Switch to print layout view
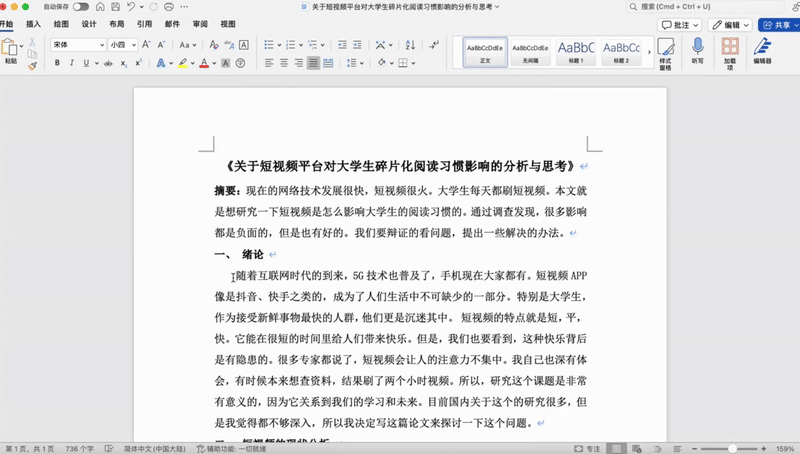 [x=616, y=449]
